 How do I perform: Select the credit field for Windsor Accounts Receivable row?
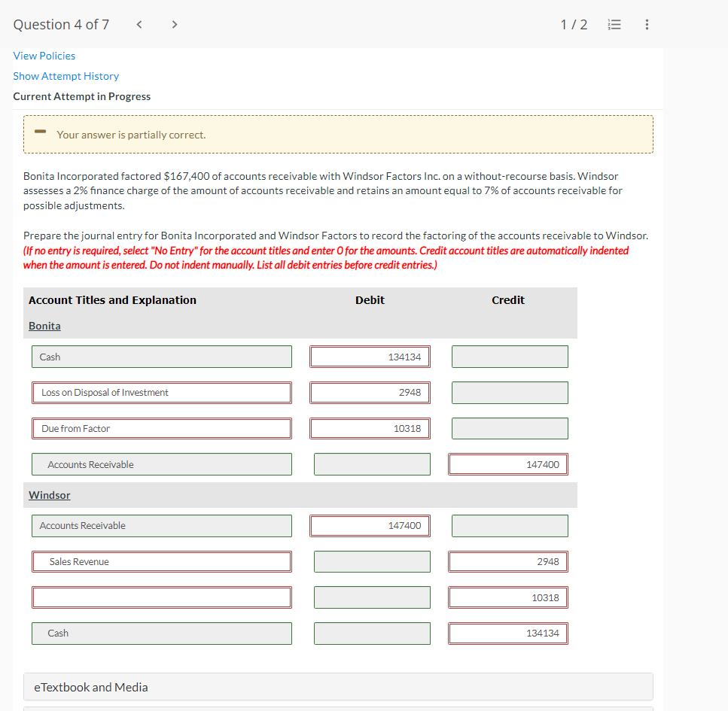(510, 526)
